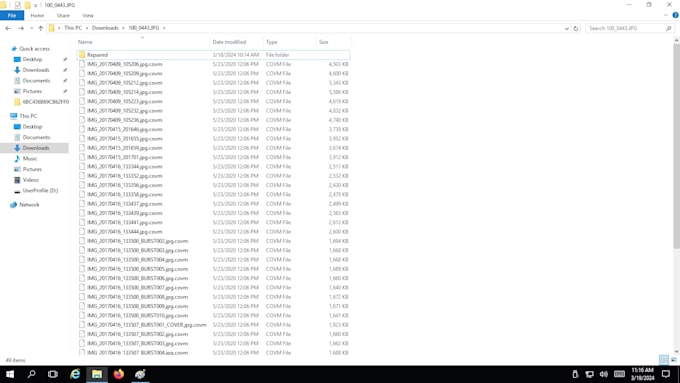Open the Recent locations dropdown arrow
The width and height of the screenshot is (680, 383).
click(x=31, y=28)
